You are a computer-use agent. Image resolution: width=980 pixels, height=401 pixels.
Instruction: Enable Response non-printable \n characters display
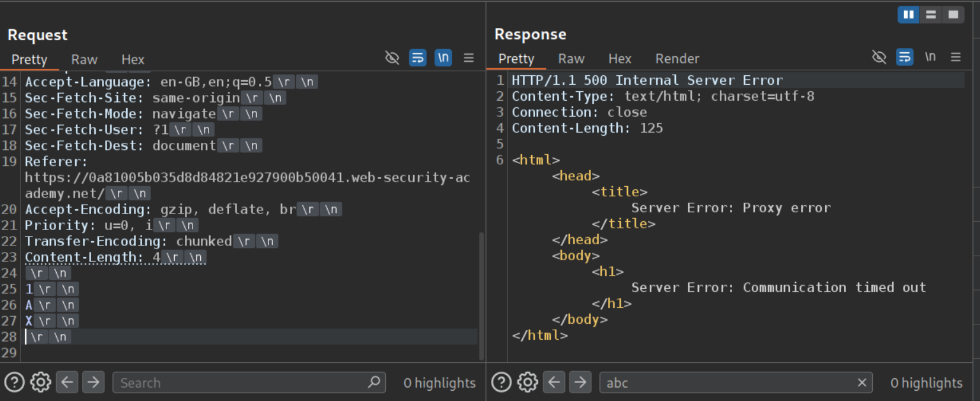[930, 57]
